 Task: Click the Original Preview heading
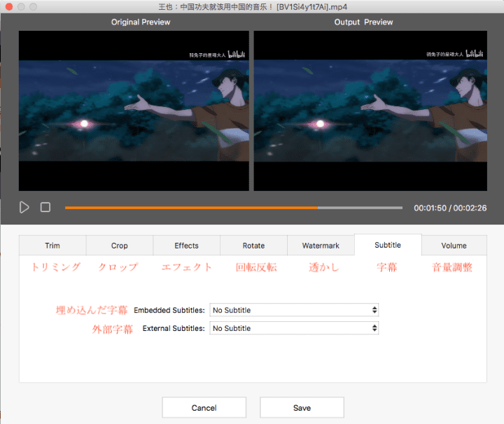point(141,22)
